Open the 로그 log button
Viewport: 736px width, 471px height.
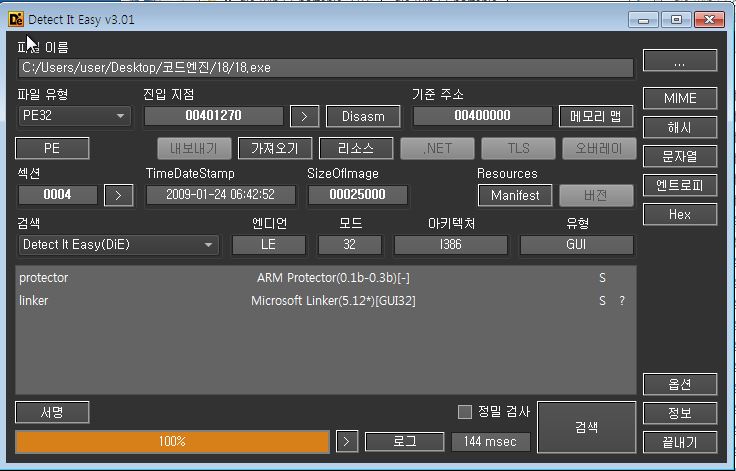[404, 441]
